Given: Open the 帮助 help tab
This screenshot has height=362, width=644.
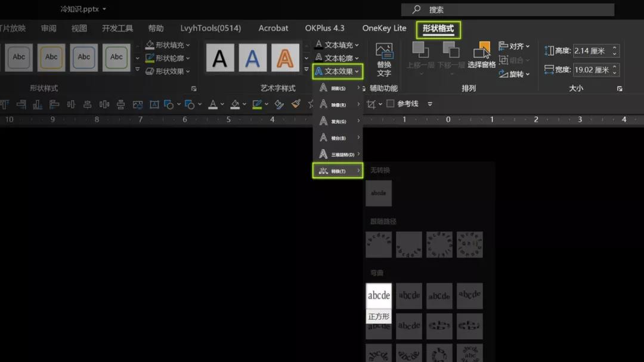Looking at the screenshot, I should (x=156, y=28).
